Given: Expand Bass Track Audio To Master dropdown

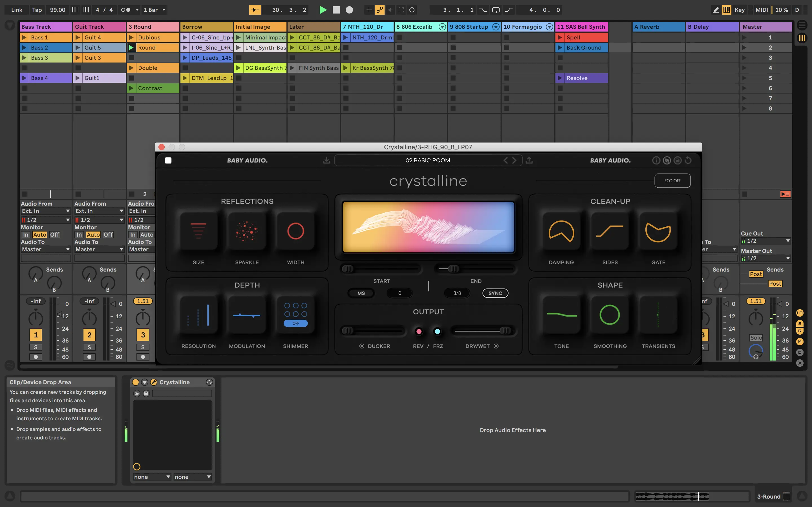Looking at the screenshot, I should (46, 249).
